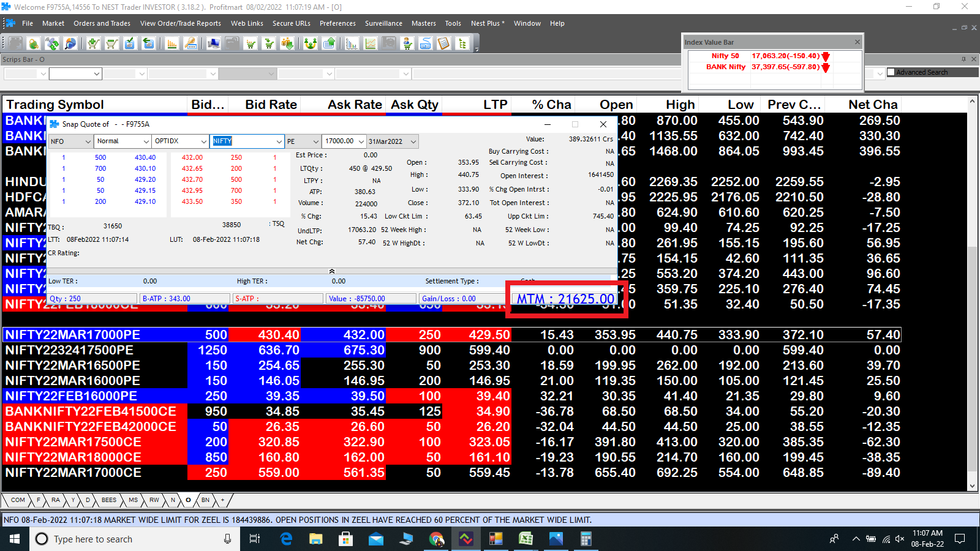Viewport: 980px width, 551px height.
Task: Click the green cart with plus toolbar icon
Action: [93, 43]
